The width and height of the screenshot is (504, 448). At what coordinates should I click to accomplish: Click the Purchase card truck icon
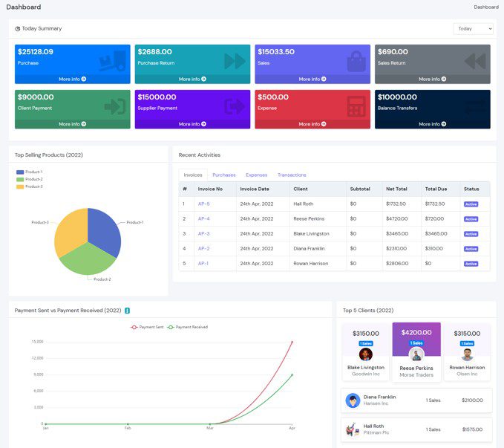[113, 60]
